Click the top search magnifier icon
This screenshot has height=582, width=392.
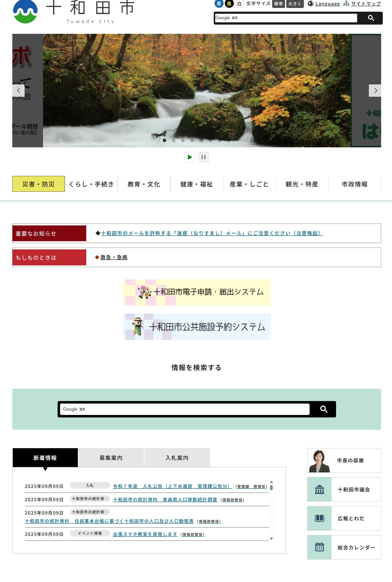coord(370,18)
